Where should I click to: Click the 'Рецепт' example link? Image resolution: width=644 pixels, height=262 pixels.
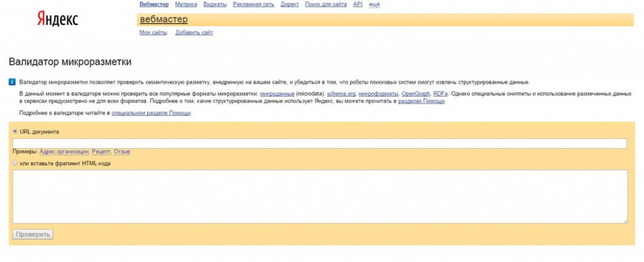[x=101, y=152]
